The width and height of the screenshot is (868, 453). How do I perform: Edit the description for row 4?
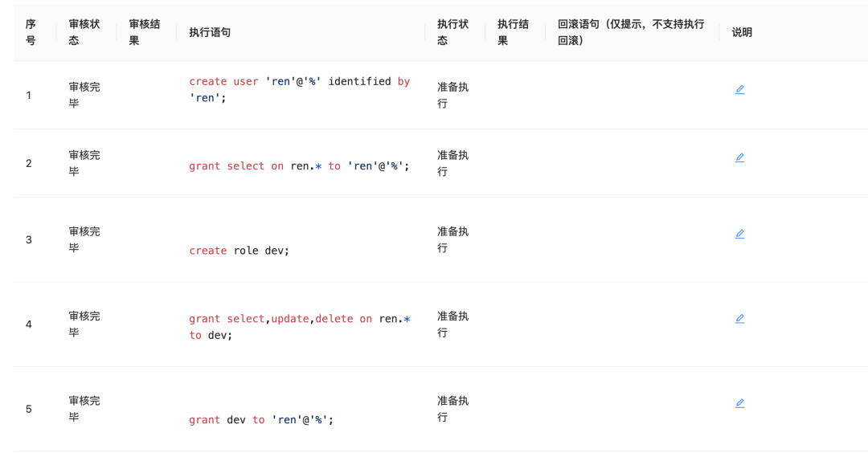pos(739,319)
